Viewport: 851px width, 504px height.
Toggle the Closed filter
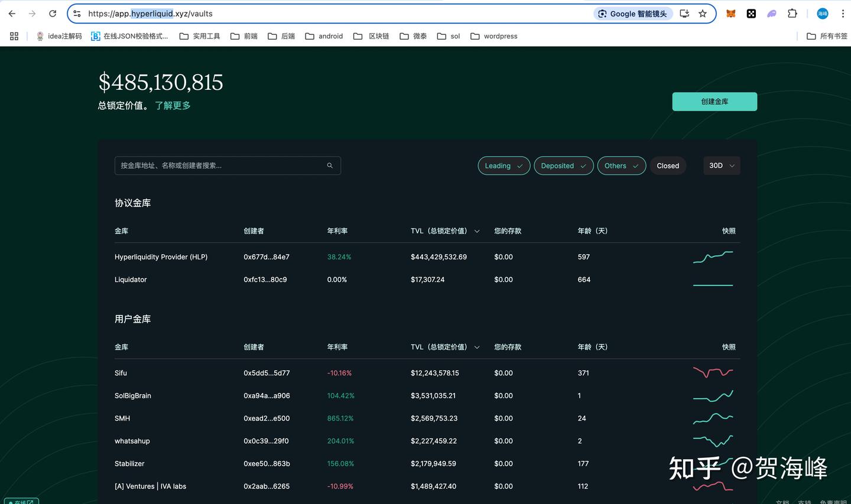(x=668, y=166)
